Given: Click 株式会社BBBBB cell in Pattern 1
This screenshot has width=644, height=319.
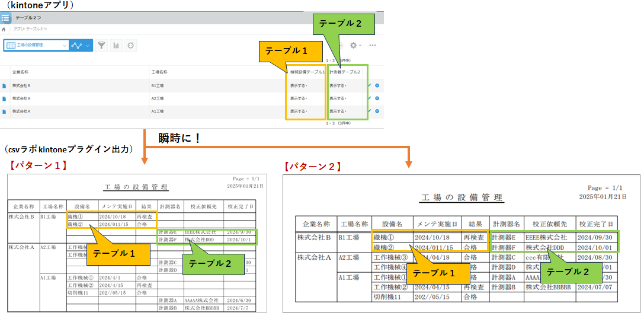Looking at the screenshot, I should (x=202, y=308).
